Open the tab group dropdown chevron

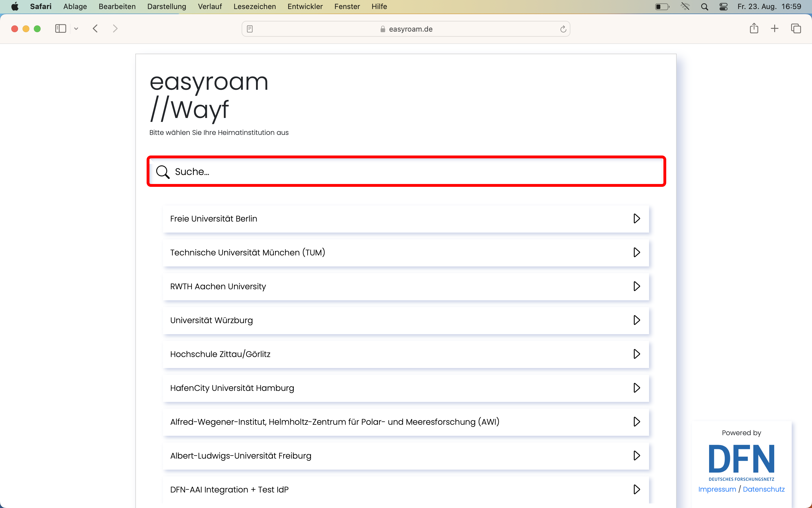tap(76, 29)
